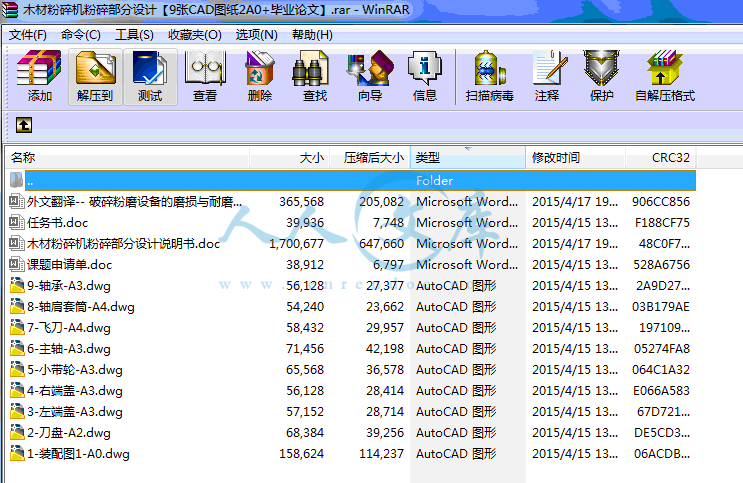Click packed size value 114,237
This screenshot has height=483, width=743.
(381, 454)
